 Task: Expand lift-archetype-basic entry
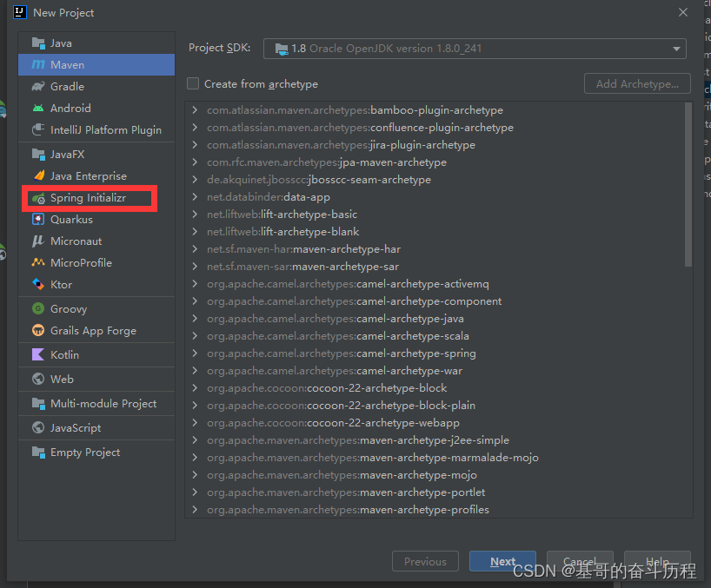pos(195,214)
